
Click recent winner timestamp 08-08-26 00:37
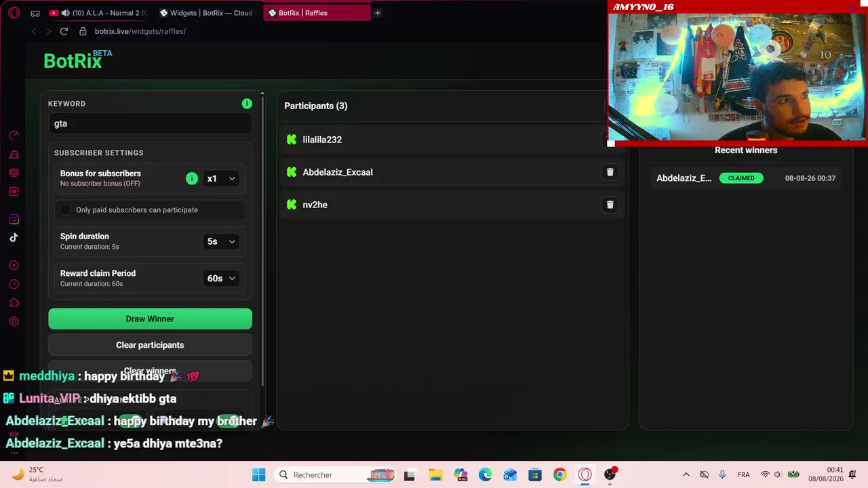[810, 178]
